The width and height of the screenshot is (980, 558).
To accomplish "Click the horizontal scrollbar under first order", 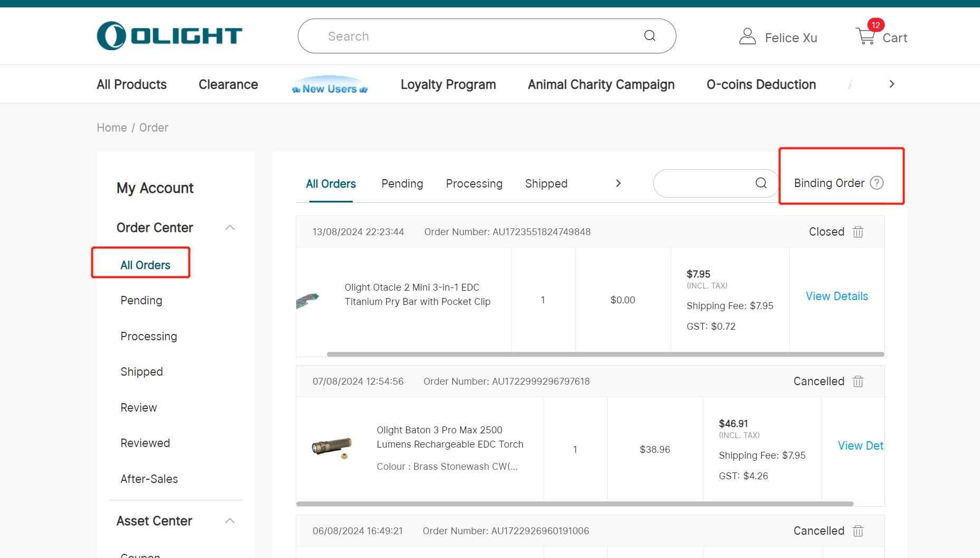I will [605, 355].
